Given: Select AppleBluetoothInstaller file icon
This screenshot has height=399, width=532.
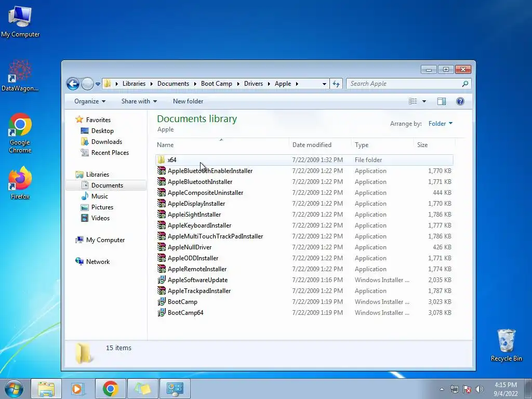Looking at the screenshot, I should [162, 181].
